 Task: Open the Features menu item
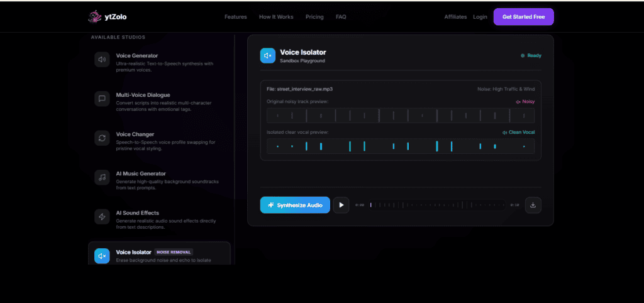[236, 17]
